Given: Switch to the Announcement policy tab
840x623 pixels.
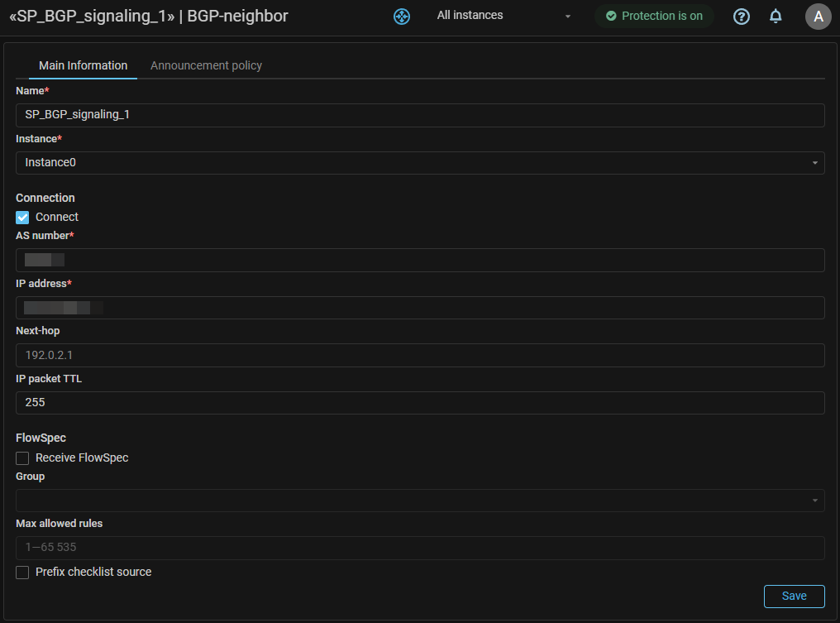Looking at the screenshot, I should [206, 65].
